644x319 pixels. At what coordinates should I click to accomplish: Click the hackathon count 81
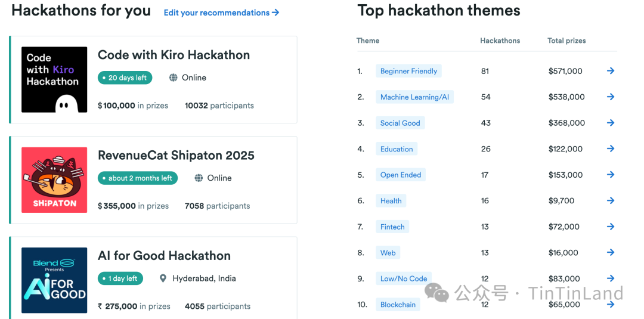[x=485, y=71]
